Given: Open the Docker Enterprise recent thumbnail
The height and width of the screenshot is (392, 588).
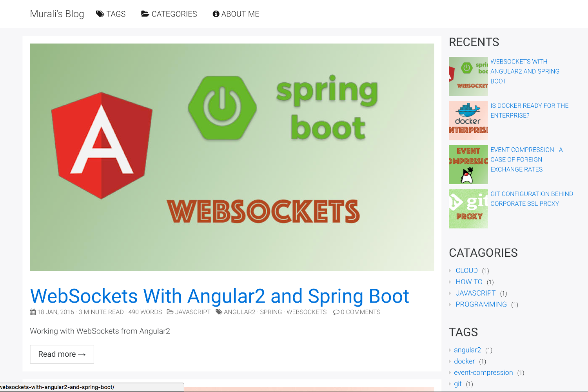Looking at the screenshot, I should (468, 120).
